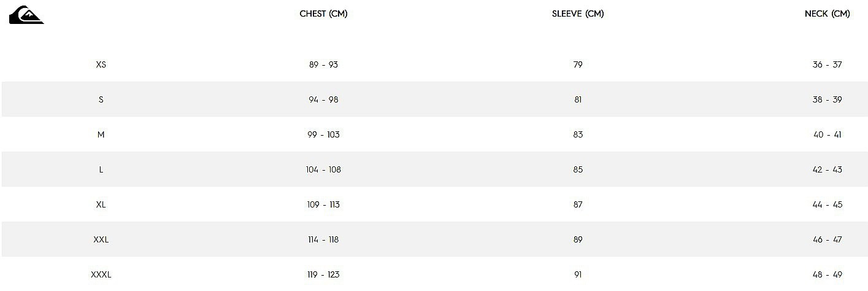
Task: Click the Quiksilver mountain wave logo
Action: click(x=26, y=15)
